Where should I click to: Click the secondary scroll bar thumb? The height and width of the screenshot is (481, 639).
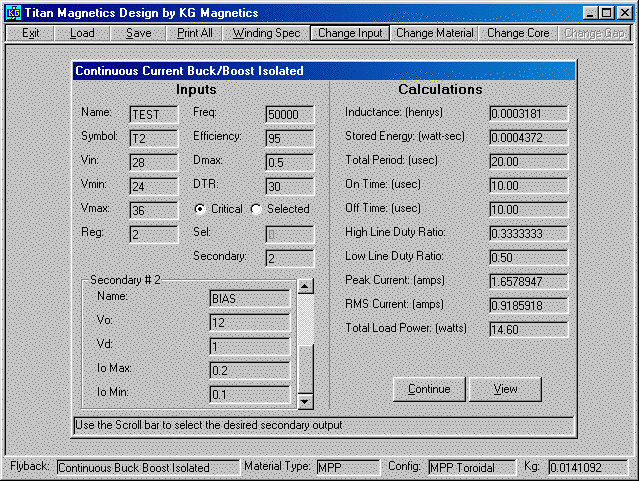click(306, 369)
